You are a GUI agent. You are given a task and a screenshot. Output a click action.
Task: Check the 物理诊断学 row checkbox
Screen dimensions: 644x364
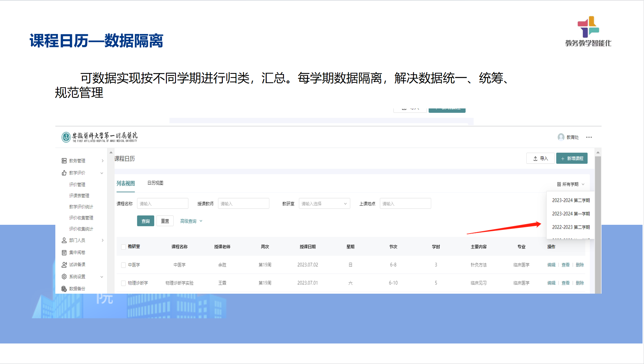pos(123,283)
